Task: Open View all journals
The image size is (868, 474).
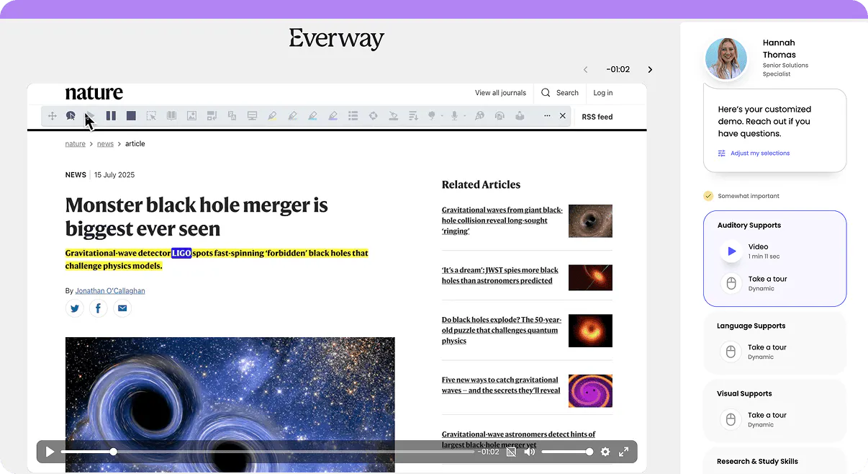Action: pyautogui.click(x=500, y=93)
